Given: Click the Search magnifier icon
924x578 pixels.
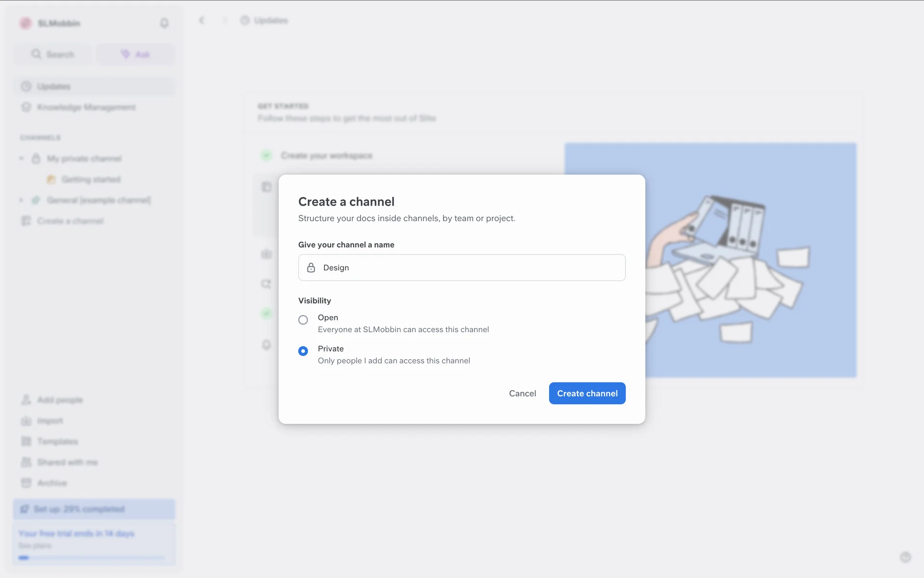Looking at the screenshot, I should tap(36, 54).
